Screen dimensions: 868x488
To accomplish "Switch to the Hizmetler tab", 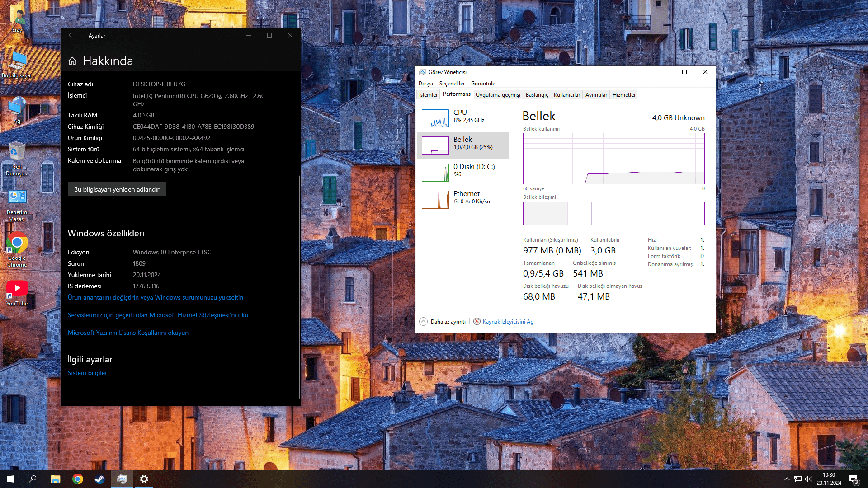I will 624,95.
